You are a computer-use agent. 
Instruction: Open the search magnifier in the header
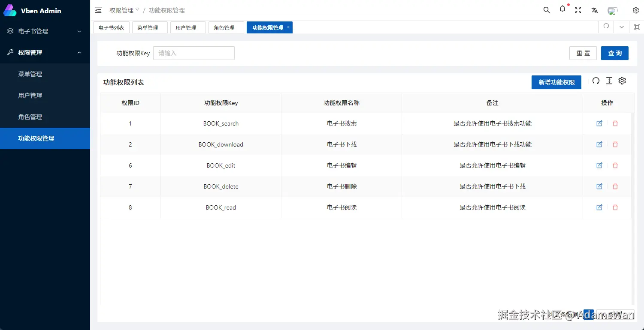click(547, 10)
